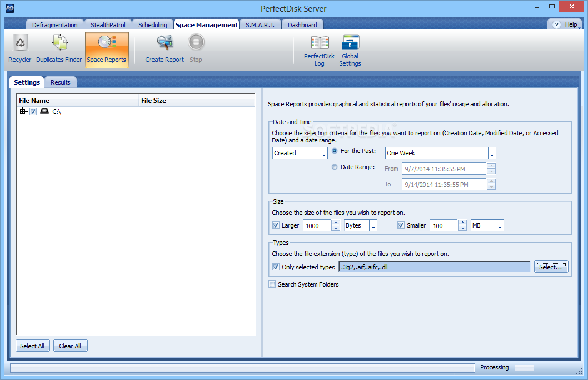Image resolution: width=588 pixels, height=380 pixels.
Task: Click the Select... file types button
Action: pos(551,267)
